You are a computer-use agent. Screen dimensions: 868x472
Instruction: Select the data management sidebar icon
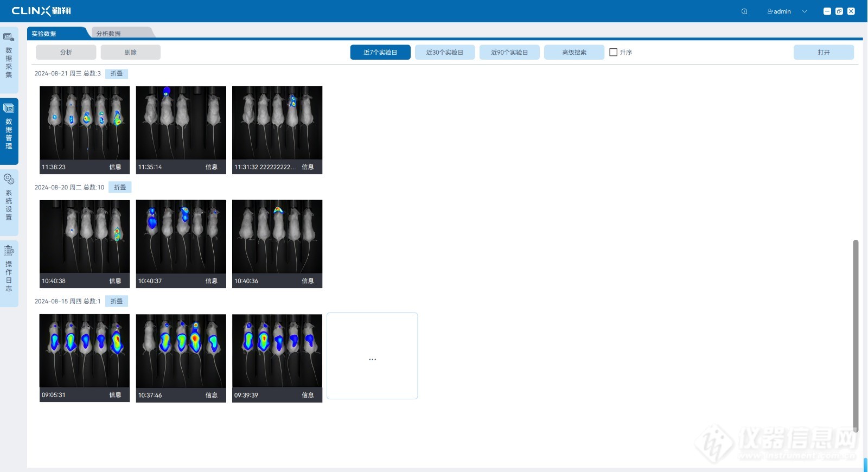click(9, 109)
